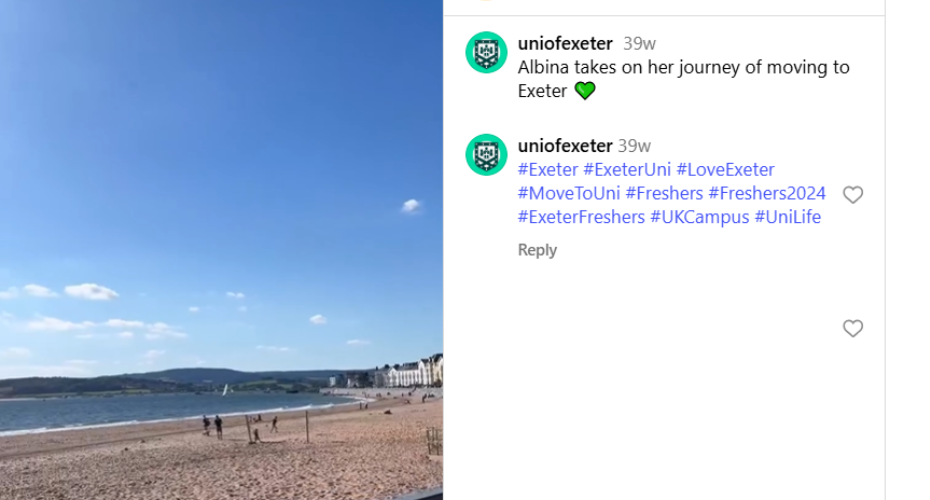Open uniofexeter username above the hashtags
930x500 pixels.
[565, 146]
